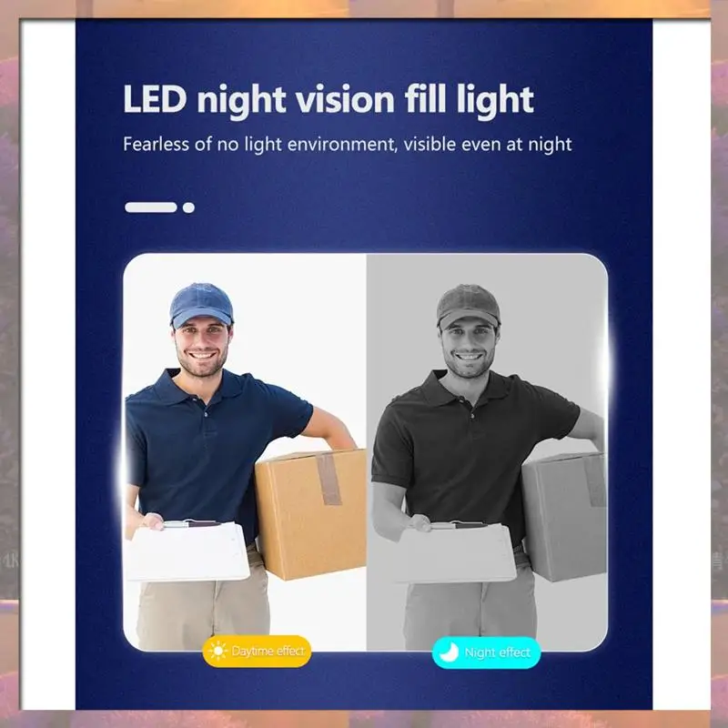728x728 pixels.
Task: Click the gray cardboard box in night image
Action: pos(564,516)
